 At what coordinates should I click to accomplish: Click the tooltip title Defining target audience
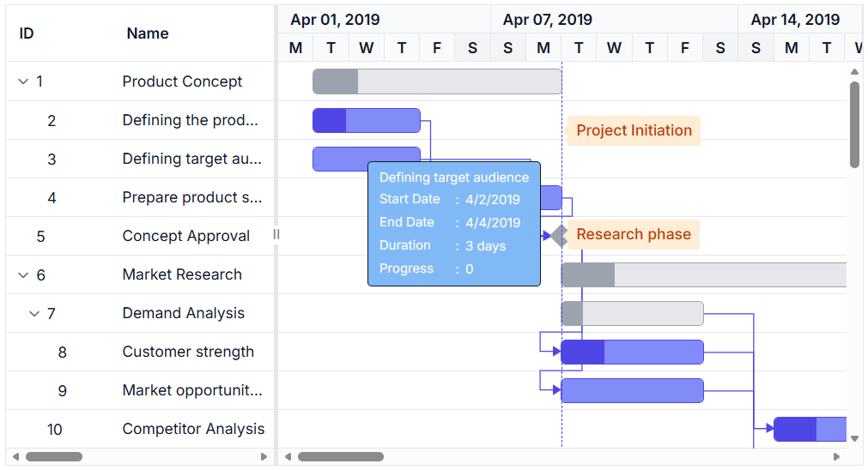tap(454, 178)
